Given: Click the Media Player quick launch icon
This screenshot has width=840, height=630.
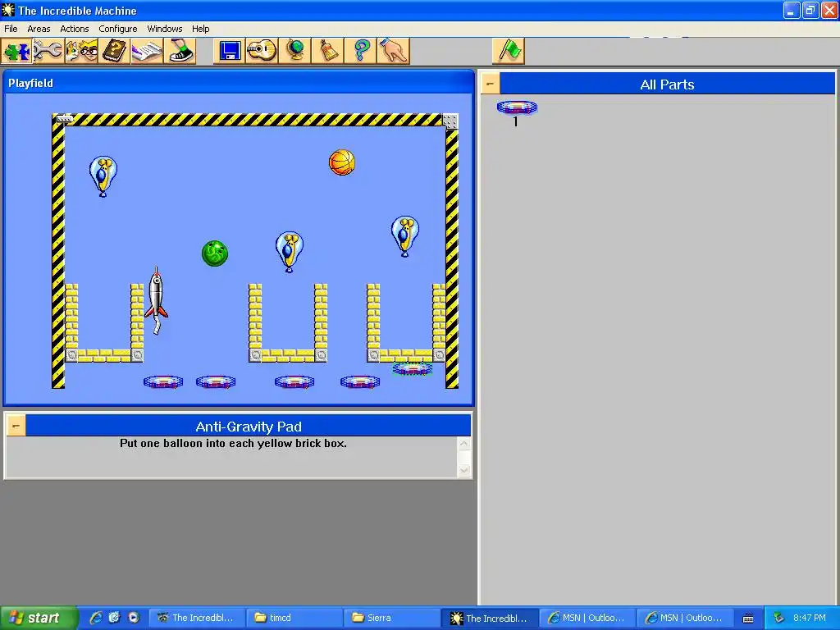Looking at the screenshot, I should [x=134, y=618].
